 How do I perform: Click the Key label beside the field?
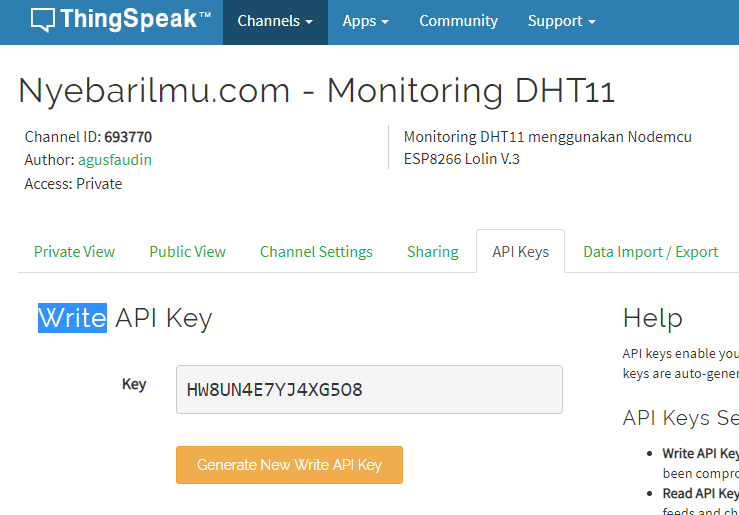134,385
